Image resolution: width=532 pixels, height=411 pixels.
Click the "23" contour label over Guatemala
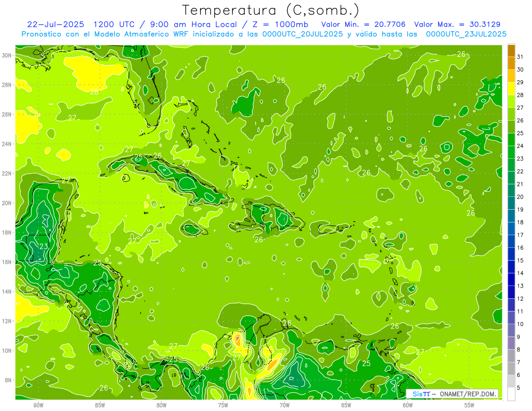click(x=43, y=247)
